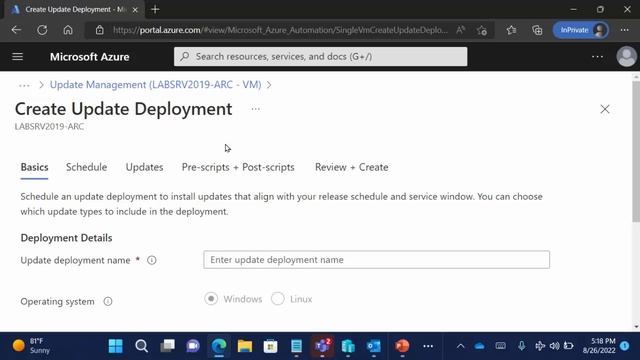This screenshot has width=640, height=360.
Task: Go back using the browser back arrow
Action: click(x=16, y=30)
